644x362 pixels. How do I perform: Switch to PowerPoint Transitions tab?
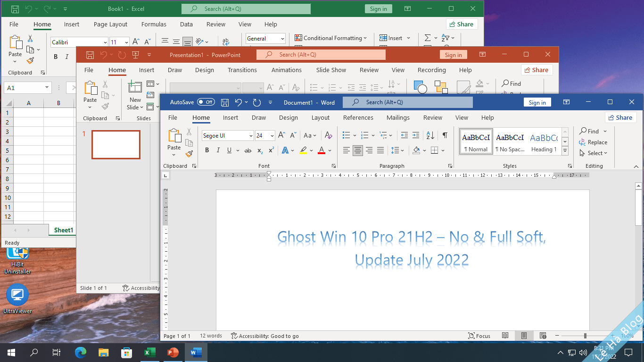(242, 70)
